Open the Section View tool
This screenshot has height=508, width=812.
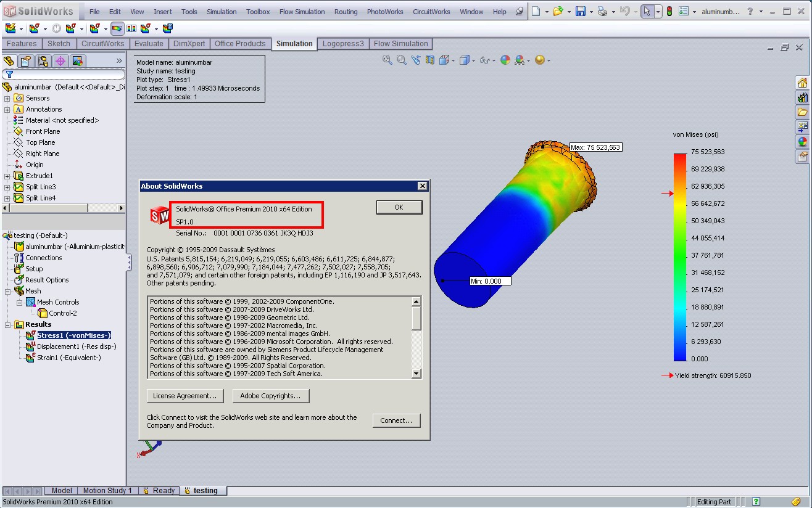pos(429,60)
